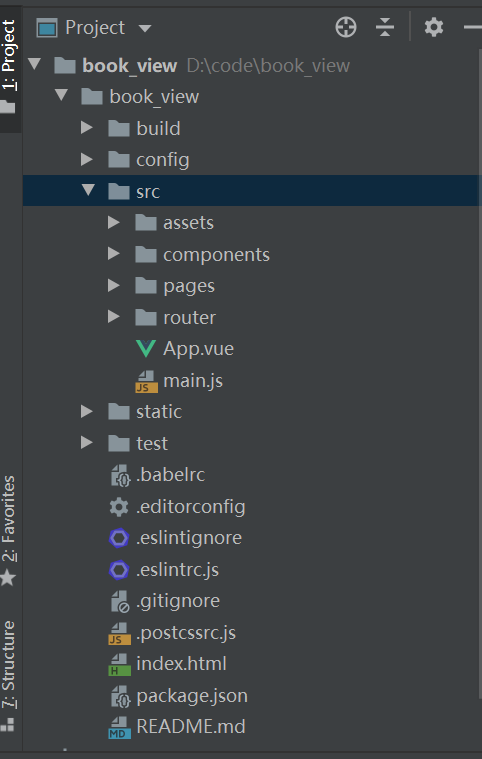Screen dimensions: 482x759
Task: Open the Project panel settings gear
Action: pyautogui.click(x=434, y=27)
